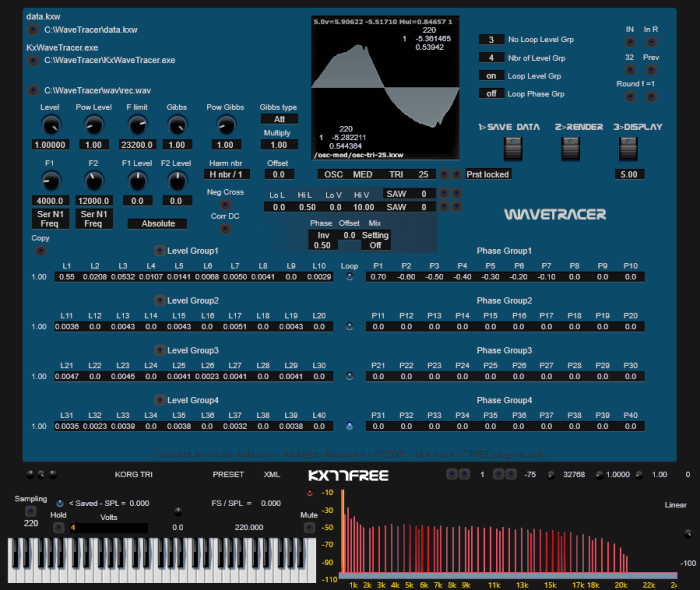Click the F1 frequency knob

(50, 182)
